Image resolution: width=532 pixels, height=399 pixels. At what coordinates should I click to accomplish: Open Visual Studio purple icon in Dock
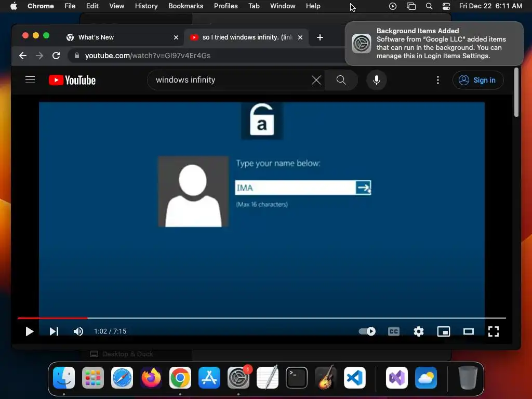[x=397, y=378]
